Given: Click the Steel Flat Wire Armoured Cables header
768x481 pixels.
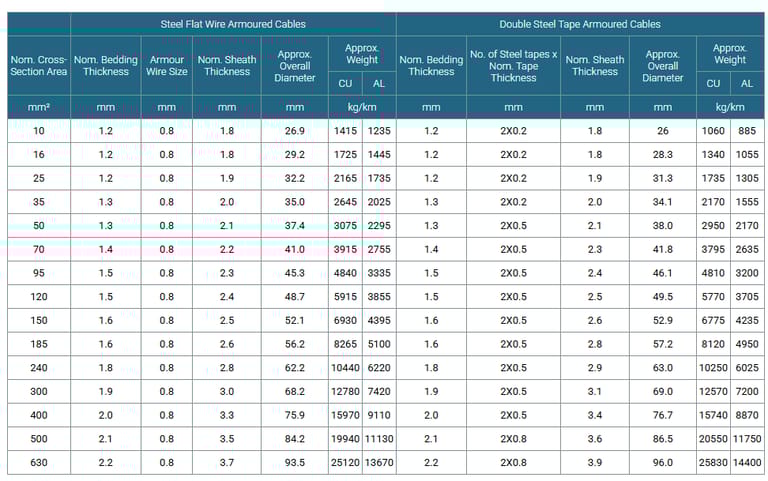Looking at the screenshot, I should point(233,23).
